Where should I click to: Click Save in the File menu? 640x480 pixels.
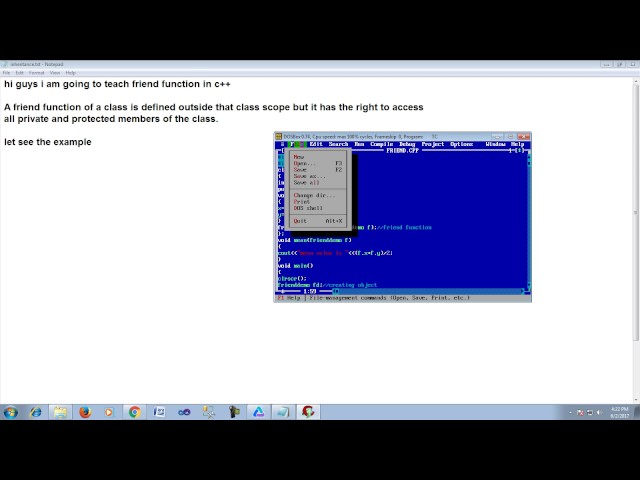pyautogui.click(x=318, y=170)
